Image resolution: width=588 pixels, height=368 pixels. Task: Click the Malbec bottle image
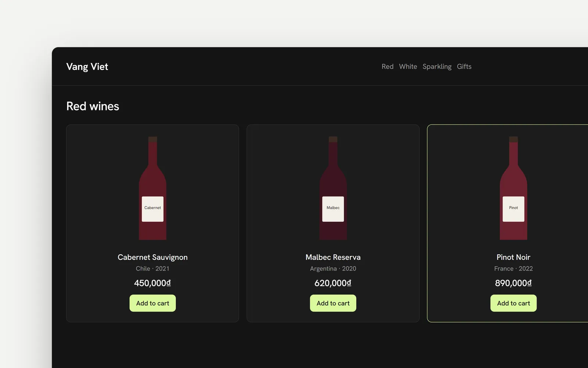coord(333,188)
